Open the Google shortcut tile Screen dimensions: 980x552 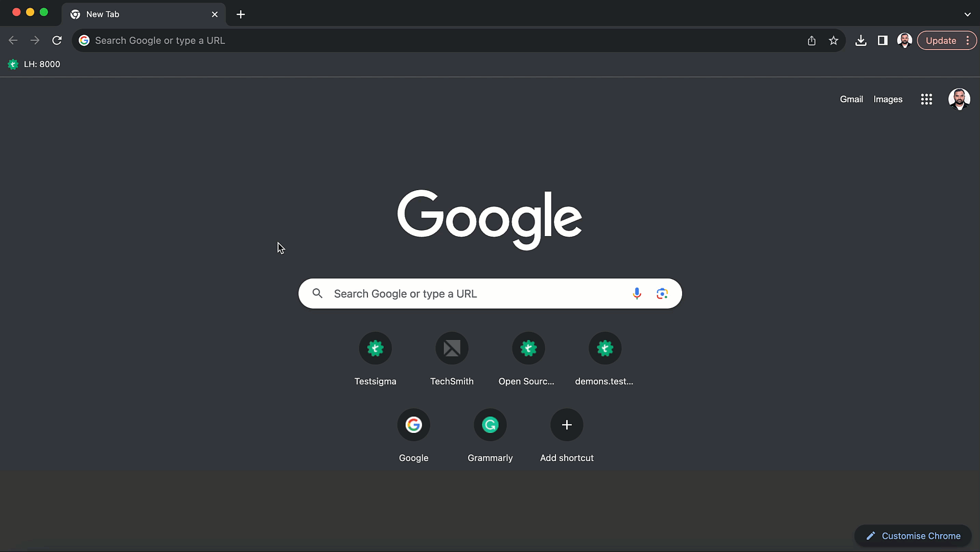[413, 436]
